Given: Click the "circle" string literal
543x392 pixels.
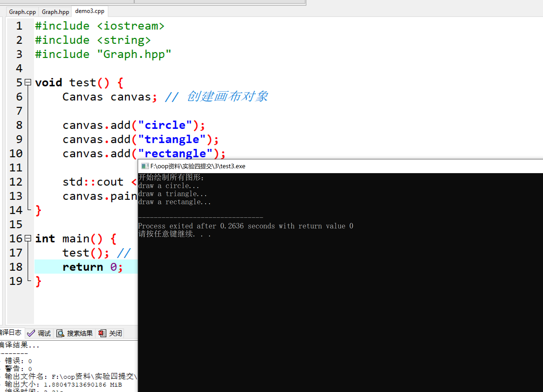Looking at the screenshot, I should (165, 125).
